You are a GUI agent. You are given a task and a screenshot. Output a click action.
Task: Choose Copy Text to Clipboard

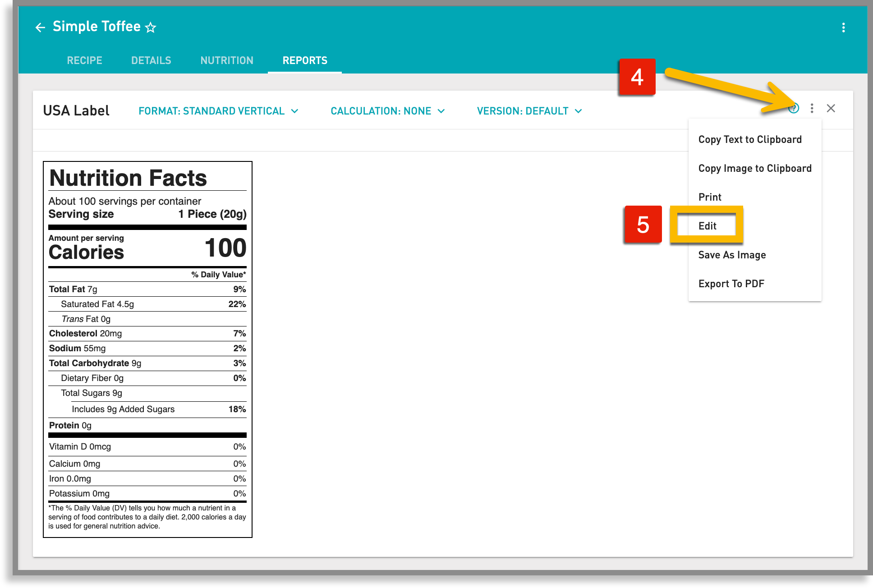coord(749,139)
